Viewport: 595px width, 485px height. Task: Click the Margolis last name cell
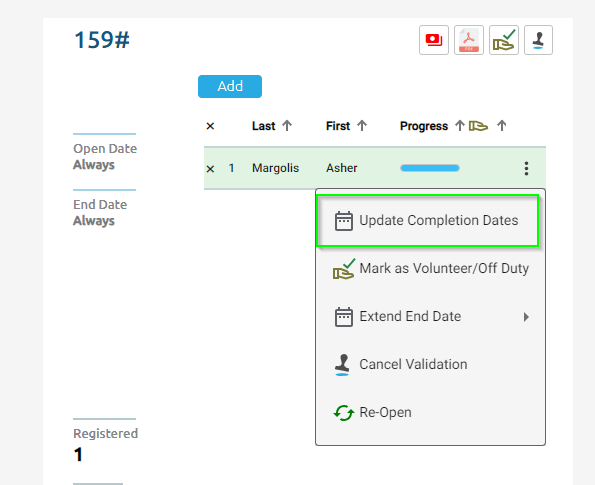click(275, 168)
